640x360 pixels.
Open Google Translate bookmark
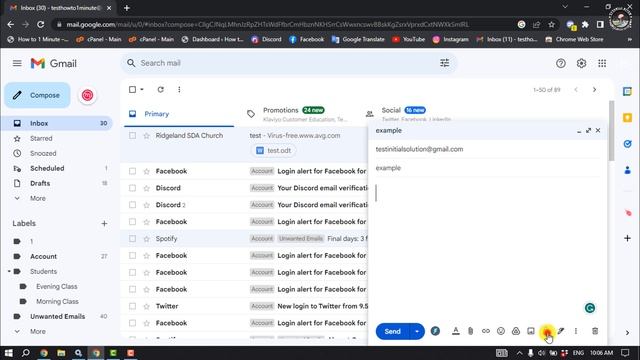pos(358,40)
